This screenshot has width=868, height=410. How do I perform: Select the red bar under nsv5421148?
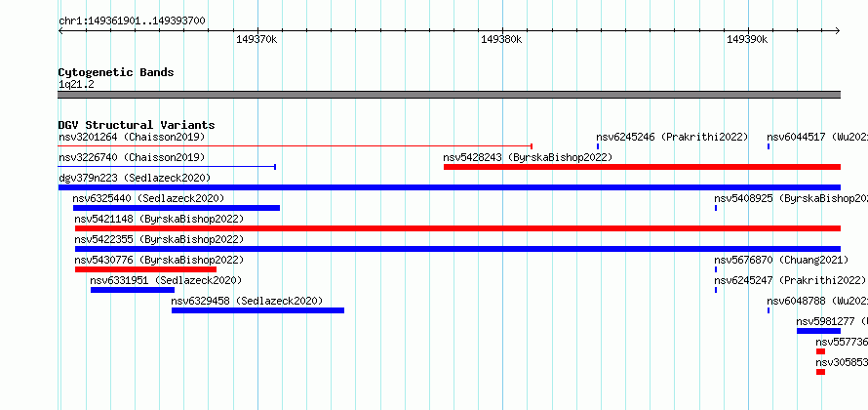pyautogui.click(x=457, y=228)
